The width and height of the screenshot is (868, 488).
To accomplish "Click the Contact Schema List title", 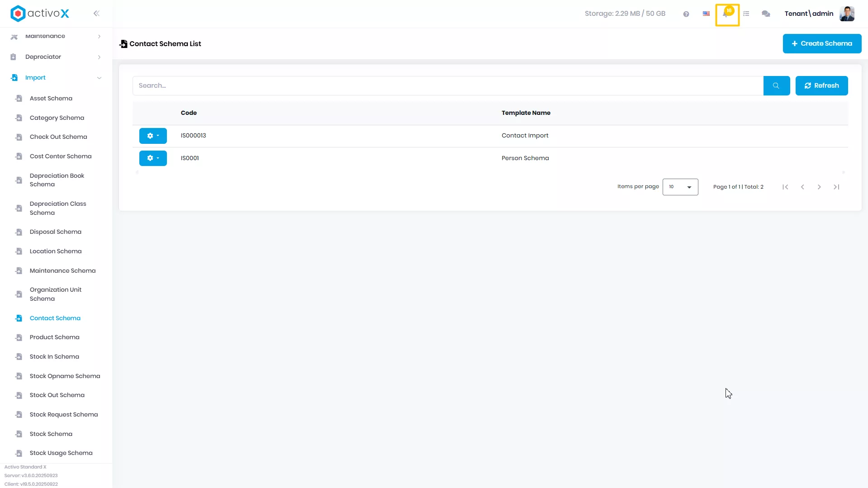I will coord(165,44).
